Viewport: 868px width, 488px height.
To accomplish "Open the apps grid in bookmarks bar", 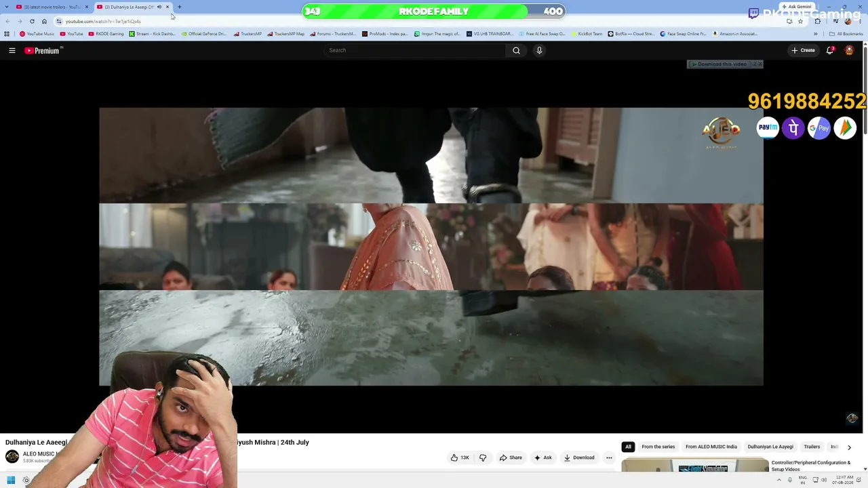I will (x=7, y=34).
